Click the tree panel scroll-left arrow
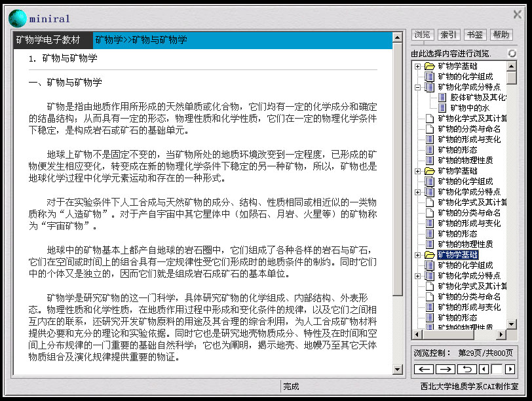This screenshot has width=532, height=401. (x=417, y=335)
